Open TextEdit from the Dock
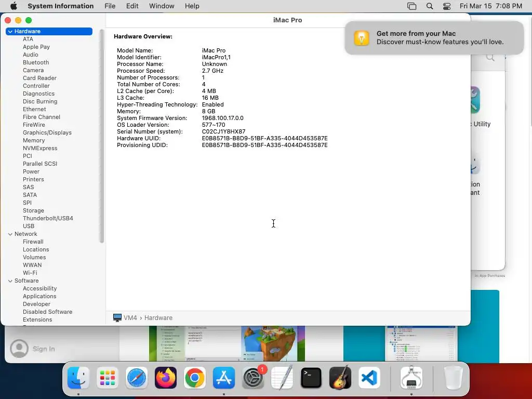Screen dimensions: 532x399 point(282,378)
